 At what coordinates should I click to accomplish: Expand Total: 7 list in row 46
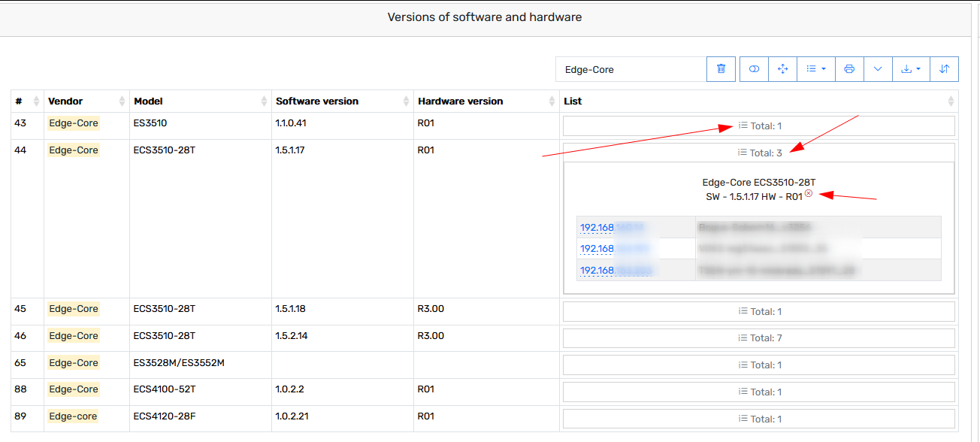(x=759, y=338)
